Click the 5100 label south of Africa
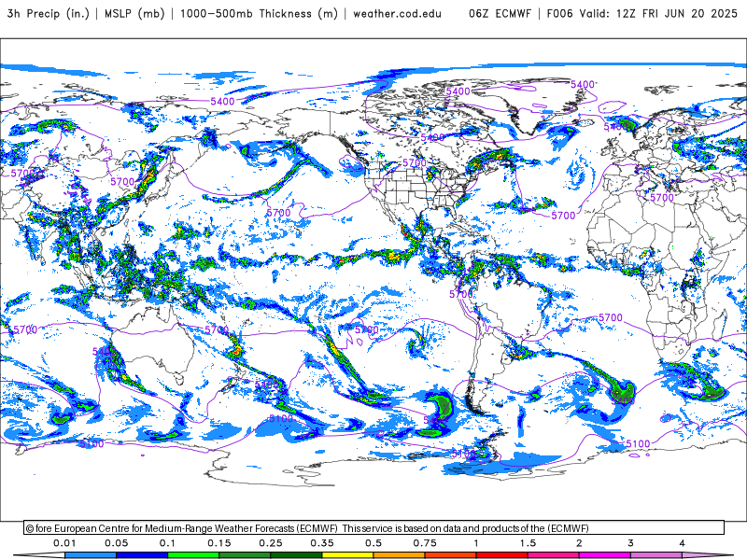This screenshot has width=747, height=560. click(638, 444)
